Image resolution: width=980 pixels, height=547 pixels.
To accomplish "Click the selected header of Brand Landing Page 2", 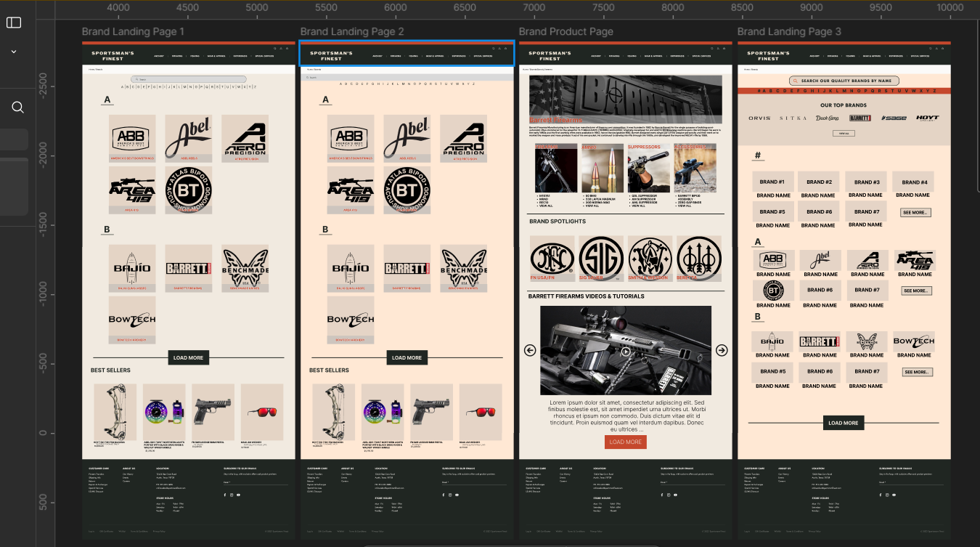I will 407,54.
